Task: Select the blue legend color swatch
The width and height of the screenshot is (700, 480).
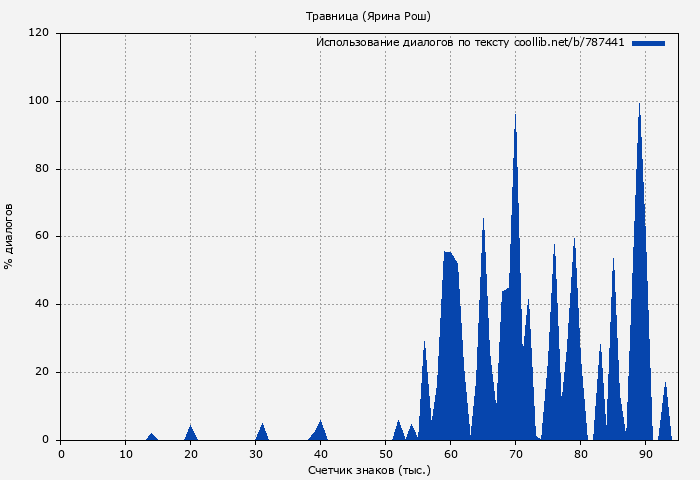Action: pyautogui.click(x=648, y=43)
